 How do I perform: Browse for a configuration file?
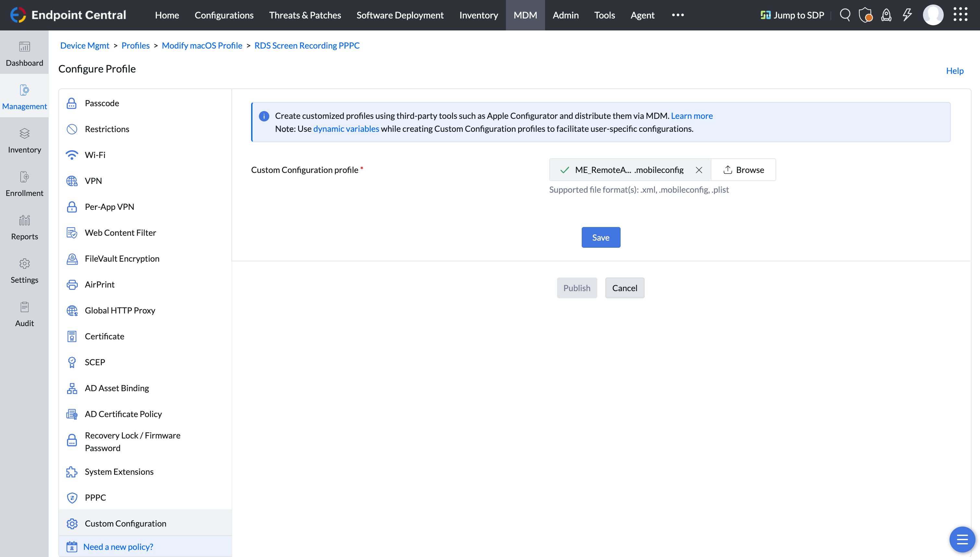click(x=743, y=170)
